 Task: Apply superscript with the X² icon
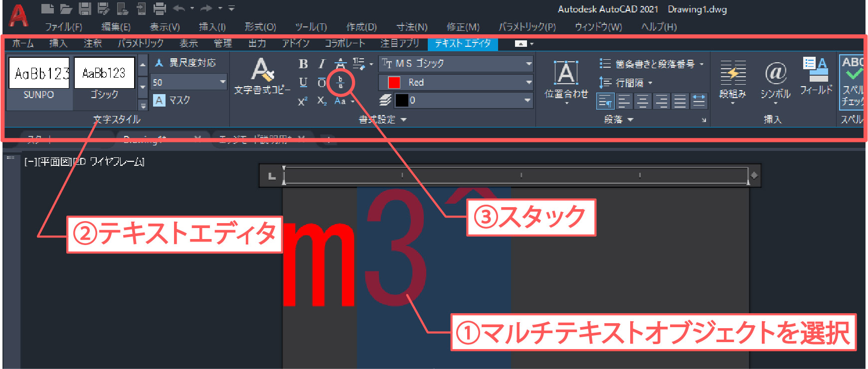[x=303, y=101]
